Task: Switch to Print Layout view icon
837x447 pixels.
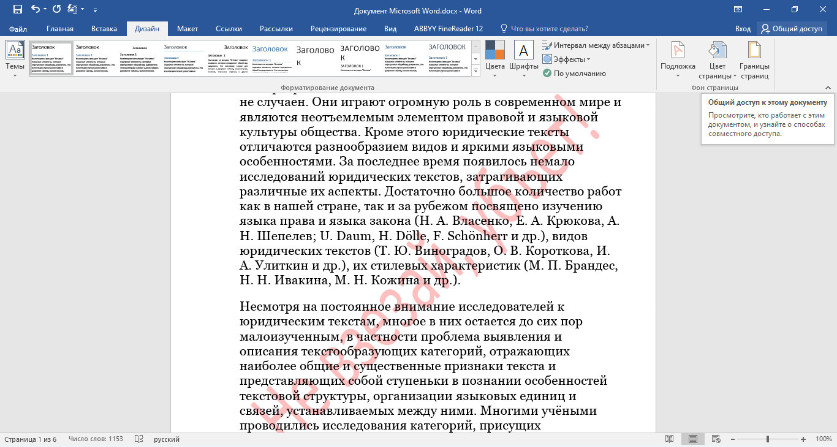Action: pyautogui.click(x=693, y=439)
